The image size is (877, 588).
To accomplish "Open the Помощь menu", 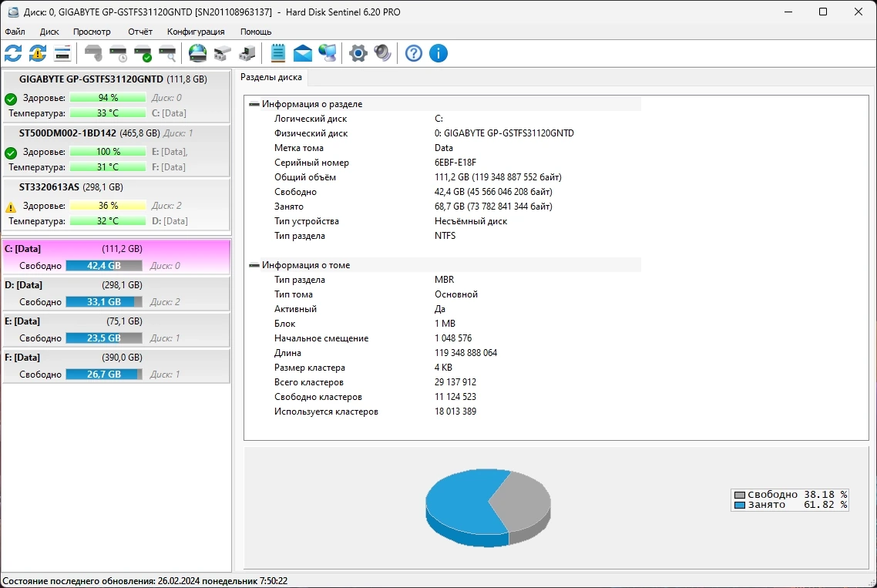I will 256,32.
